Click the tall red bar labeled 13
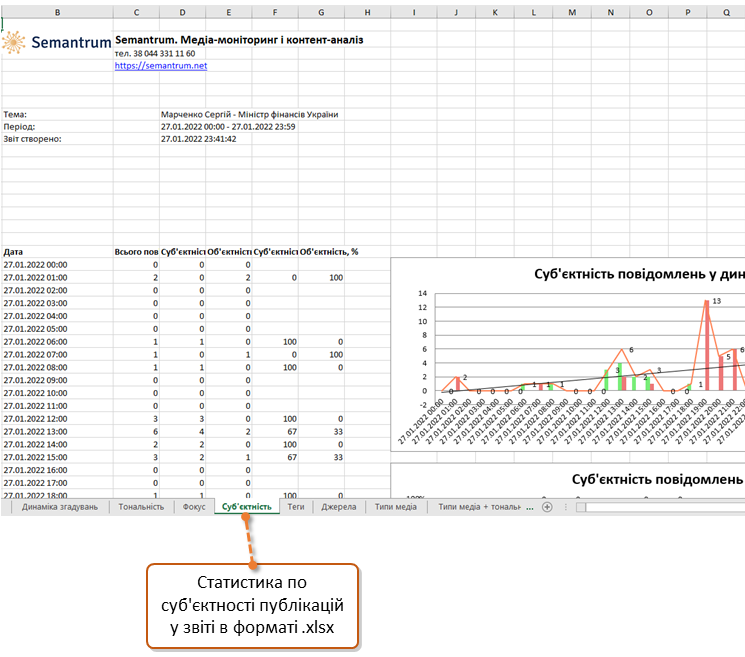This screenshot has width=745, height=657. click(x=707, y=345)
